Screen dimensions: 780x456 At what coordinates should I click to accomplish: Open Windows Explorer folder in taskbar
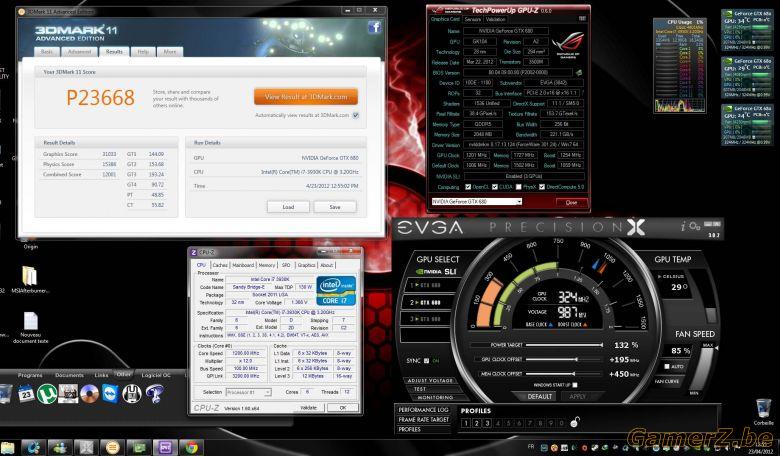pyautogui.click(x=7, y=448)
